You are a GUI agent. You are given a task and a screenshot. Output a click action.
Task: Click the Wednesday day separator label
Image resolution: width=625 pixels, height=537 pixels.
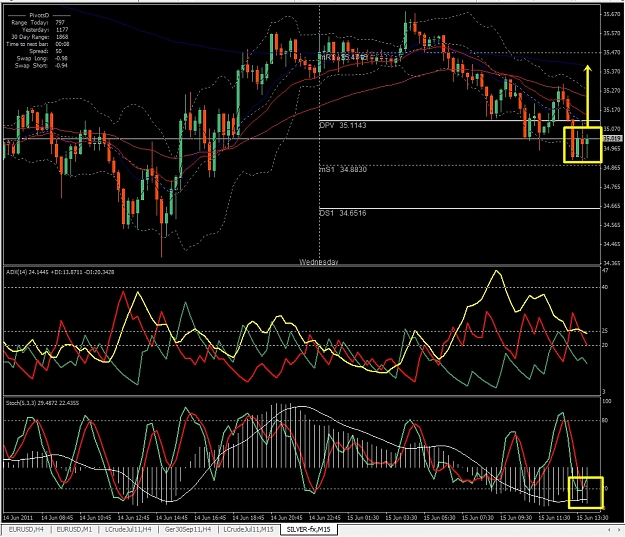318,262
